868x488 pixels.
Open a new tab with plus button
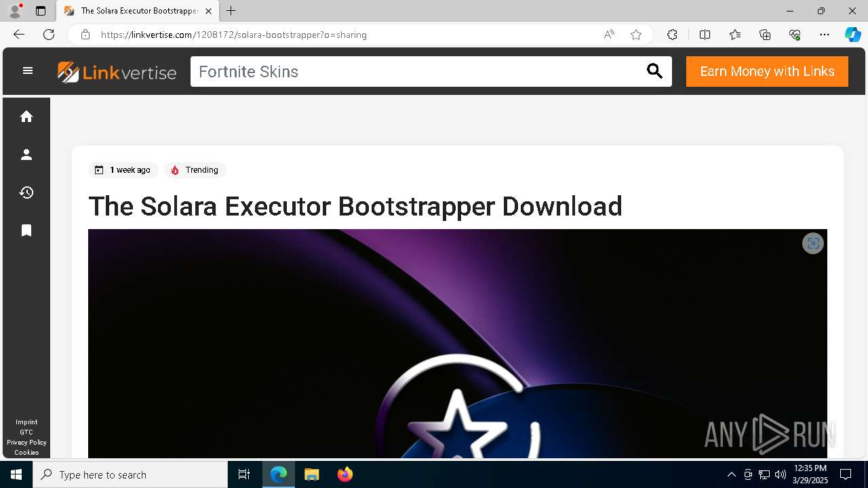[x=231, y=11]
